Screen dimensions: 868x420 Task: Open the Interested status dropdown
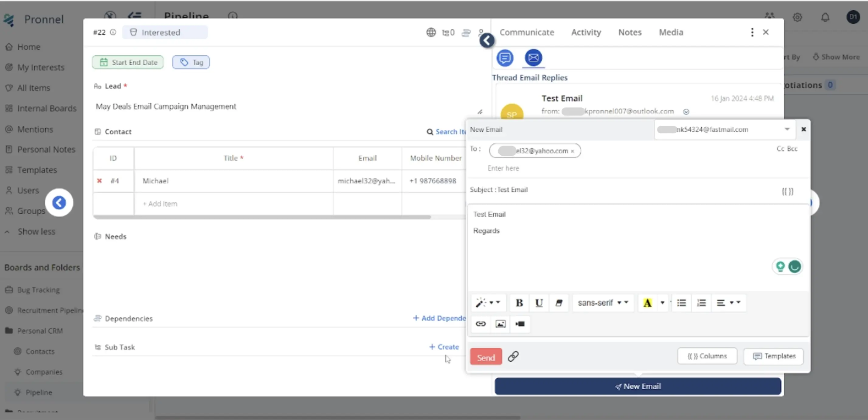(165, 32)
